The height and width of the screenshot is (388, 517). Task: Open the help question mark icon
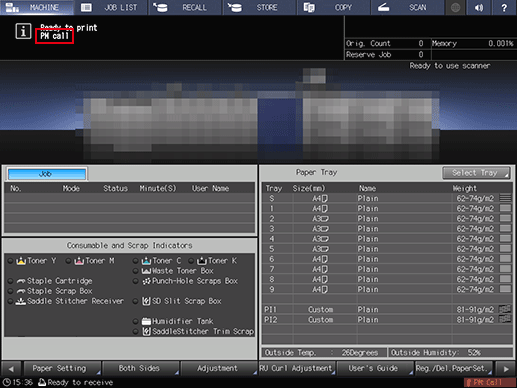504,7
